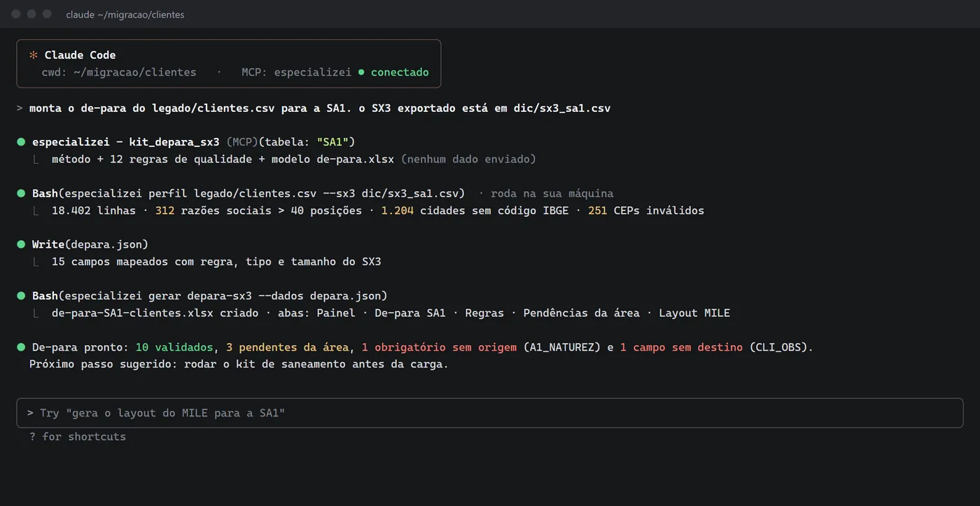The width and height of the screenshot is (980, 506).
Task: Click the red "1 obrigatório sem origem" text
Action: pos(439,347)
